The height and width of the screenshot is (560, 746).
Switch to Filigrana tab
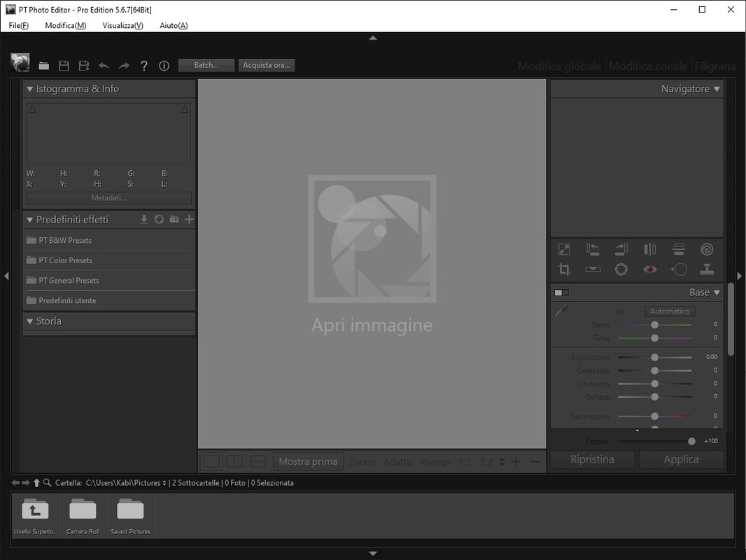pos(715,66)
